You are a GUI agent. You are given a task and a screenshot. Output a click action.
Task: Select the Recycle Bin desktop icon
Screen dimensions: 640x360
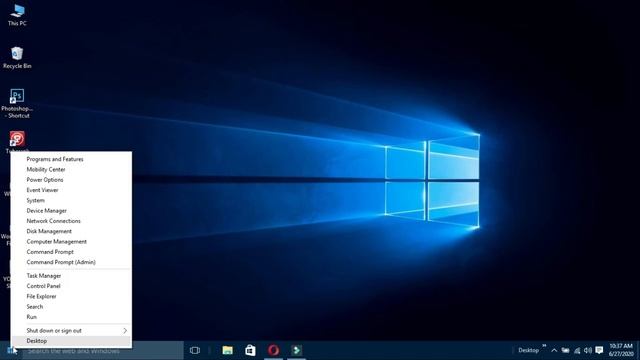[17, 58]
